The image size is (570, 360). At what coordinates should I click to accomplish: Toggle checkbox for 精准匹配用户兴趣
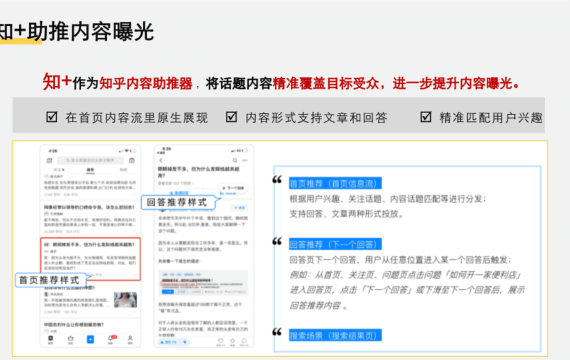(x=426, y=117)
